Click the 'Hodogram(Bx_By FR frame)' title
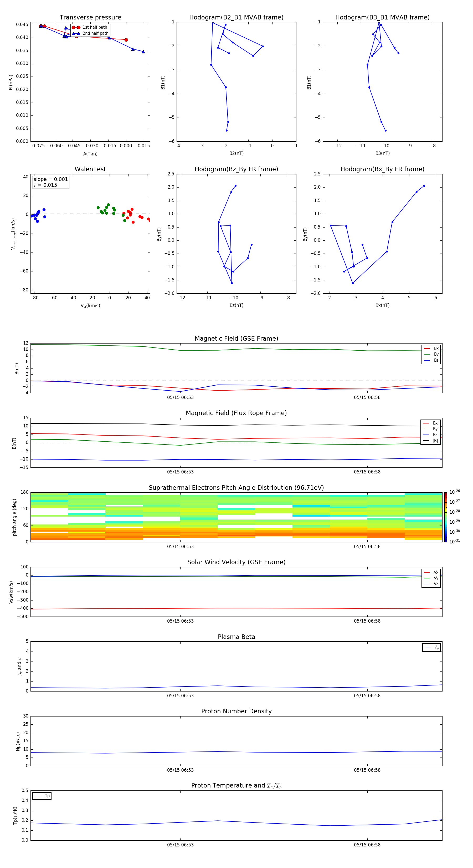473x868 pixels. (382, 169)
